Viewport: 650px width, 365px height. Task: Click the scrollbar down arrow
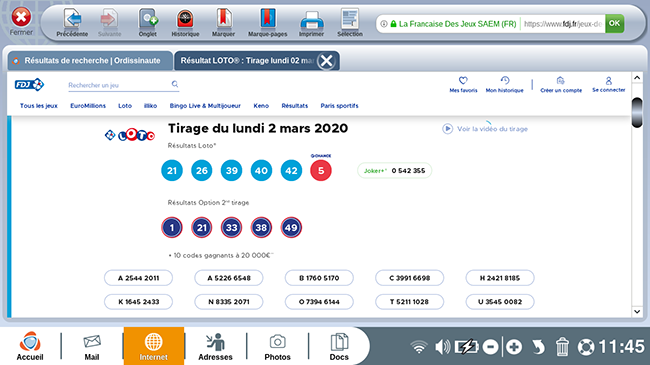pos(637,311)
